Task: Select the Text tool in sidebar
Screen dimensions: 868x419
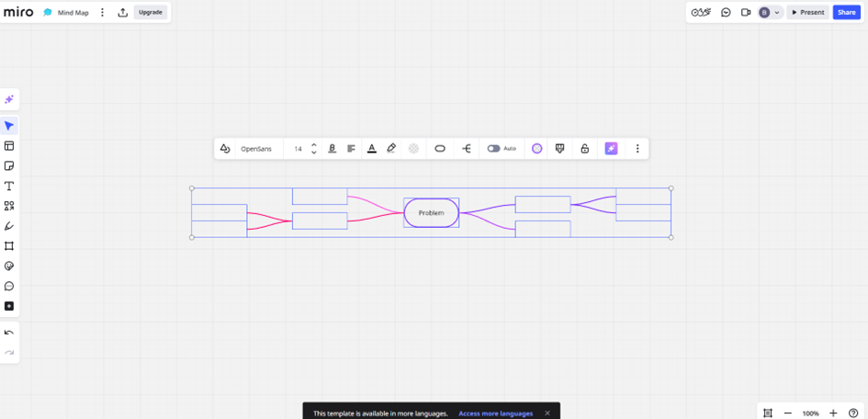Action: (9, 187)
